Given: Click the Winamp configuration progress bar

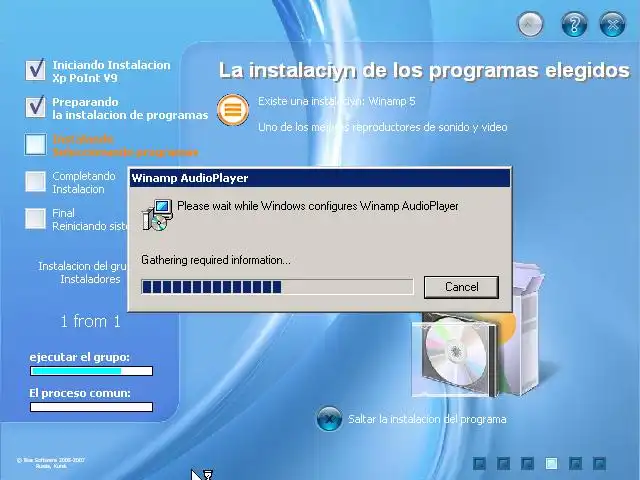Looking at the screenshot, I should 277,287.
